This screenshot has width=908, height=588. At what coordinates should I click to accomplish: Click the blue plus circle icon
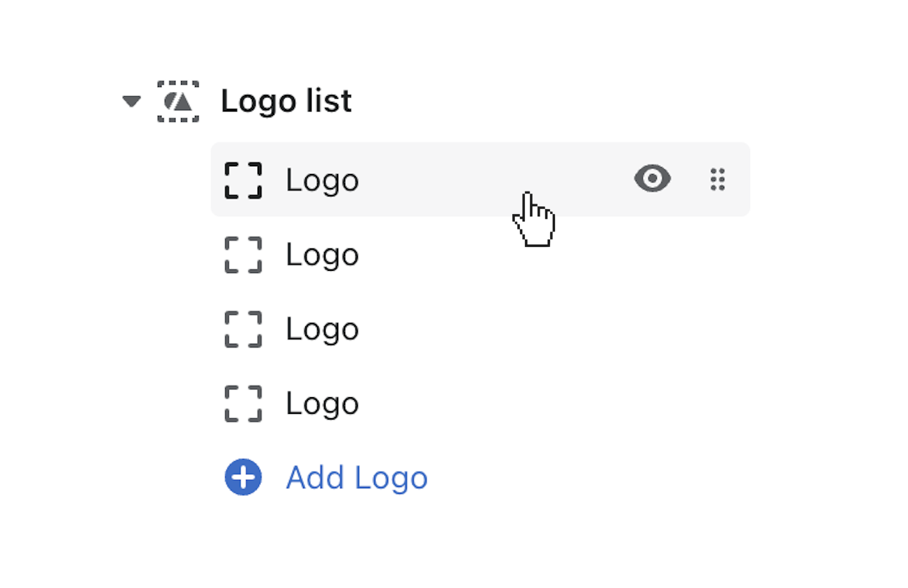[x=243, y=478]
